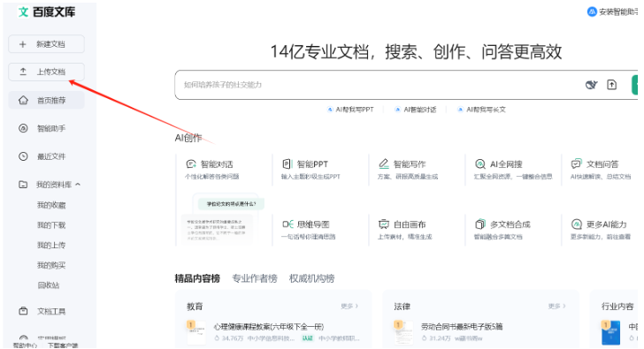644x349 pixels.
Task: Open 我的收藏 in sidebar
Action: click(51, 205)
